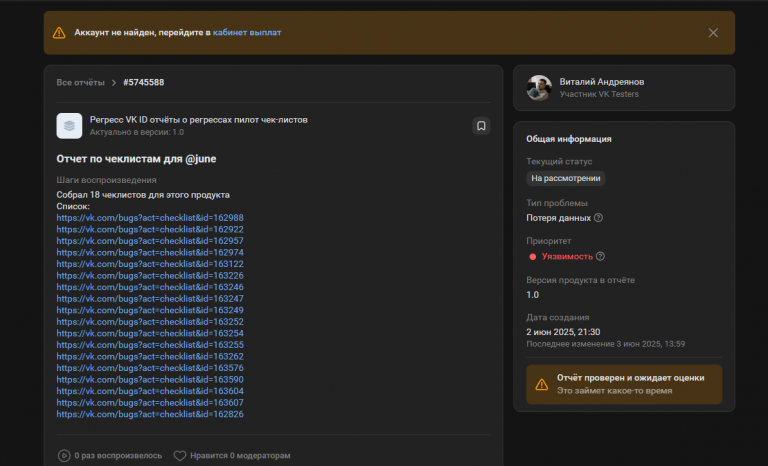Open Виталий Андреянов profile avatar
The height and width of the screenshot is (466, 768).
click(539, 88)
